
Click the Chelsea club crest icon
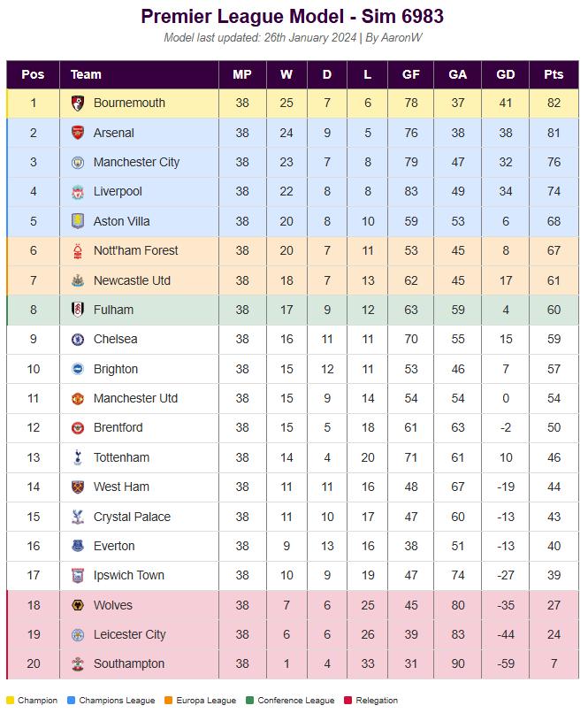click(78, 340)
